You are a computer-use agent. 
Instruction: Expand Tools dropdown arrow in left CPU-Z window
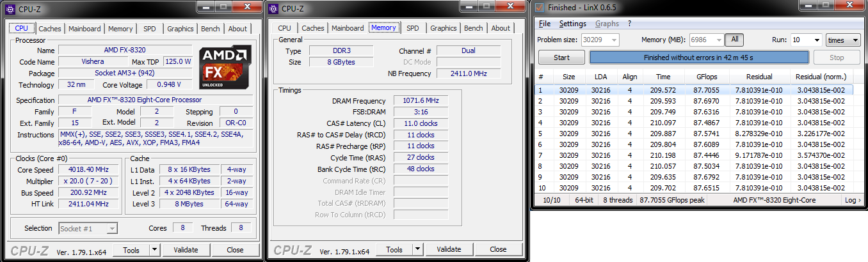click(x=155, y=250)
